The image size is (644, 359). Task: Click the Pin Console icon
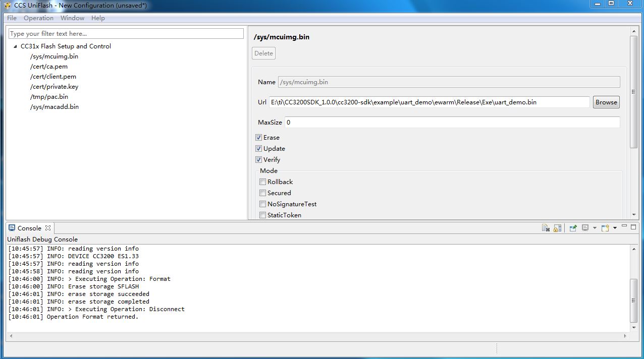573,228
